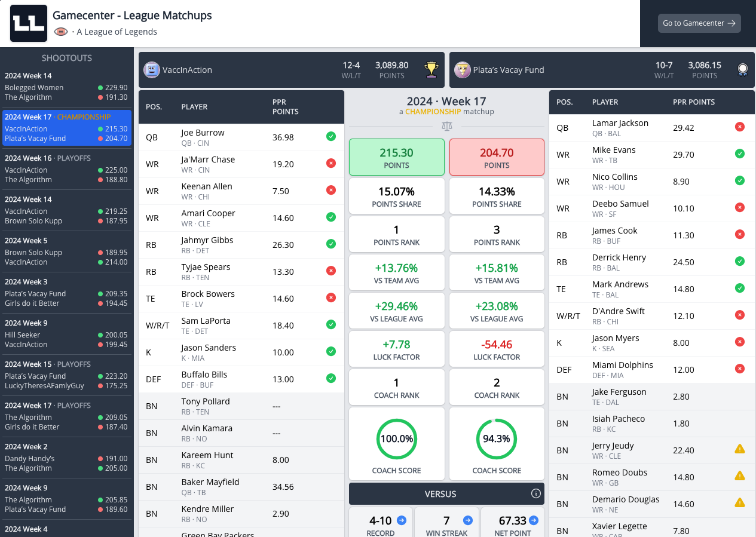Click the Plata's Vacay Fund avatar

tap(462, 70)
